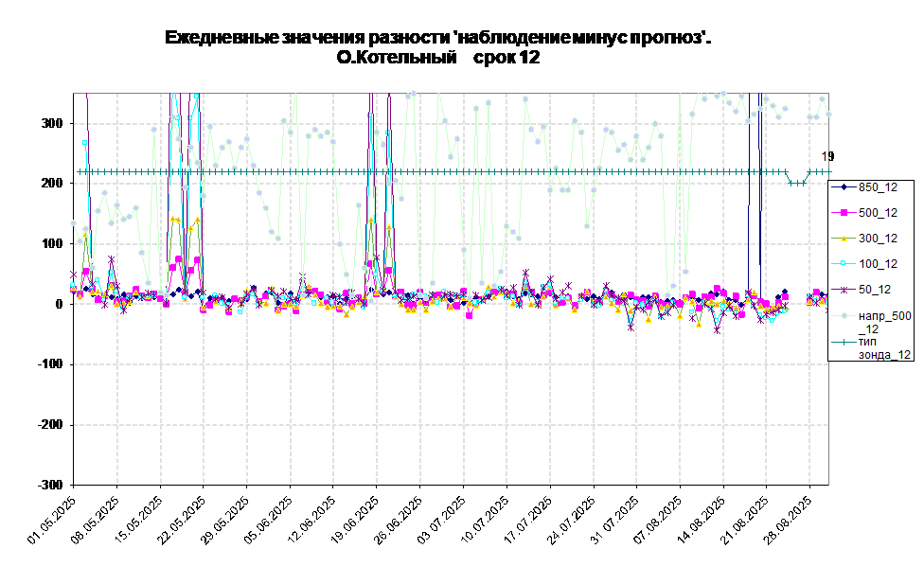The height and width of the screenshot is (567, 924).
Task: Click the cyan square marker for 100_12
Action: (x=843, y=263)
